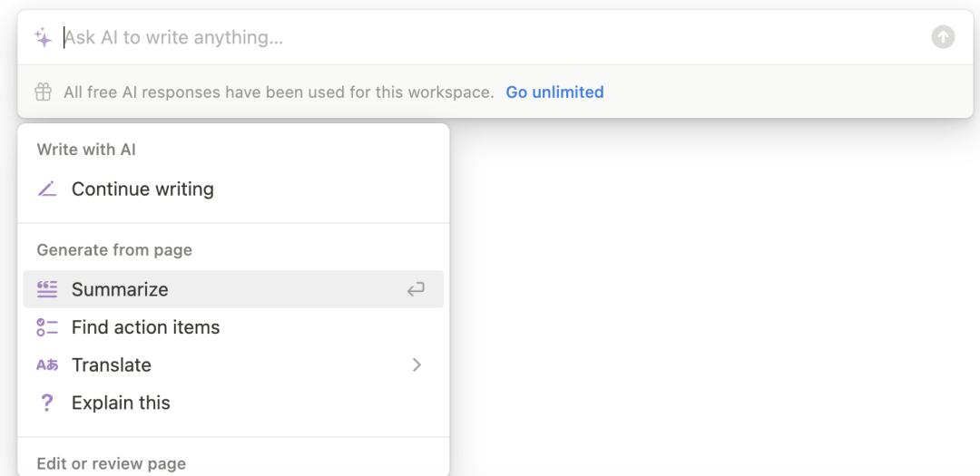
Task: Click the Translate language icon
Action: (47, 365)
